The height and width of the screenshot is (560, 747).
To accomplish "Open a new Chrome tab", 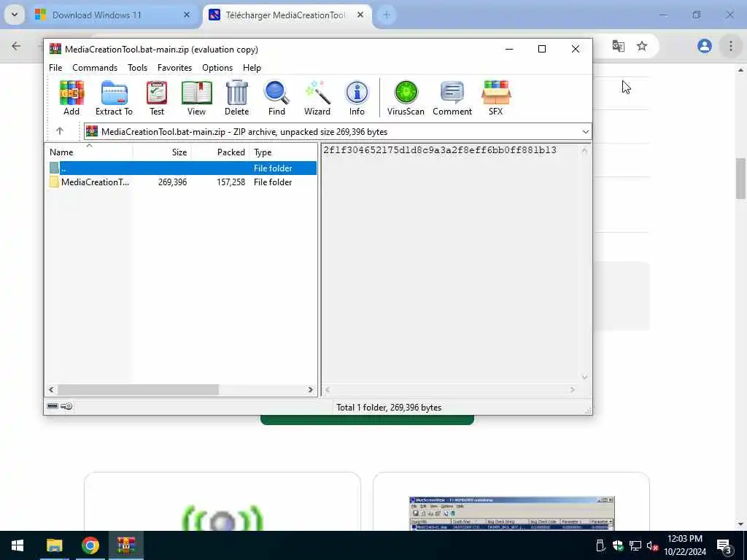I will [387, 15].
